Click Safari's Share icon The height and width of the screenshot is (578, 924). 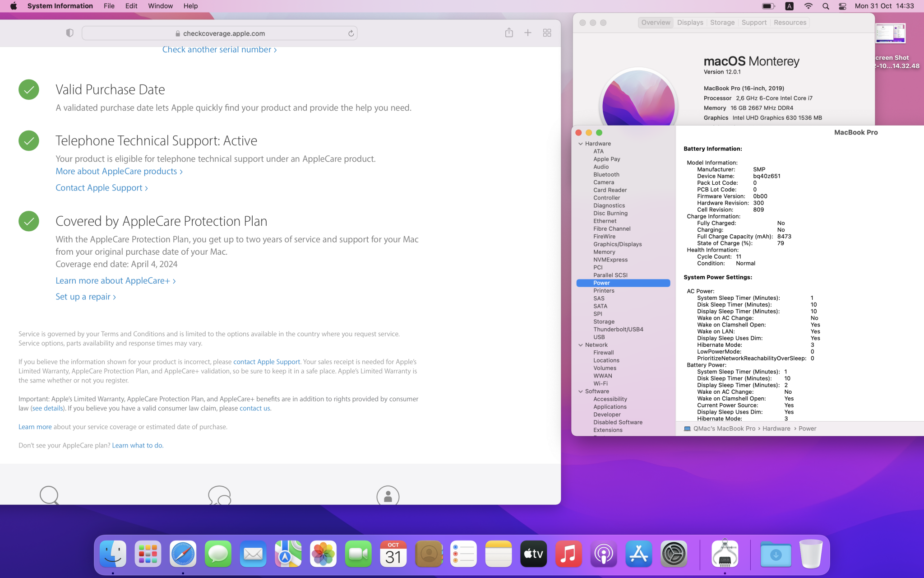(509, 33)
